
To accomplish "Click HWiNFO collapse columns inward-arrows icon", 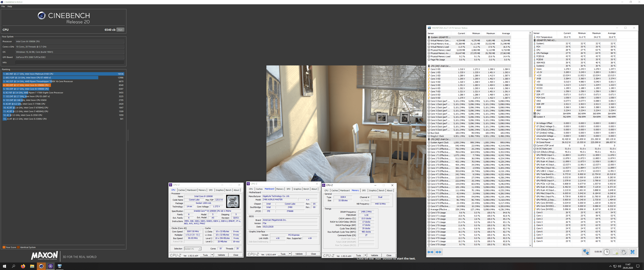I will (438, 252).
